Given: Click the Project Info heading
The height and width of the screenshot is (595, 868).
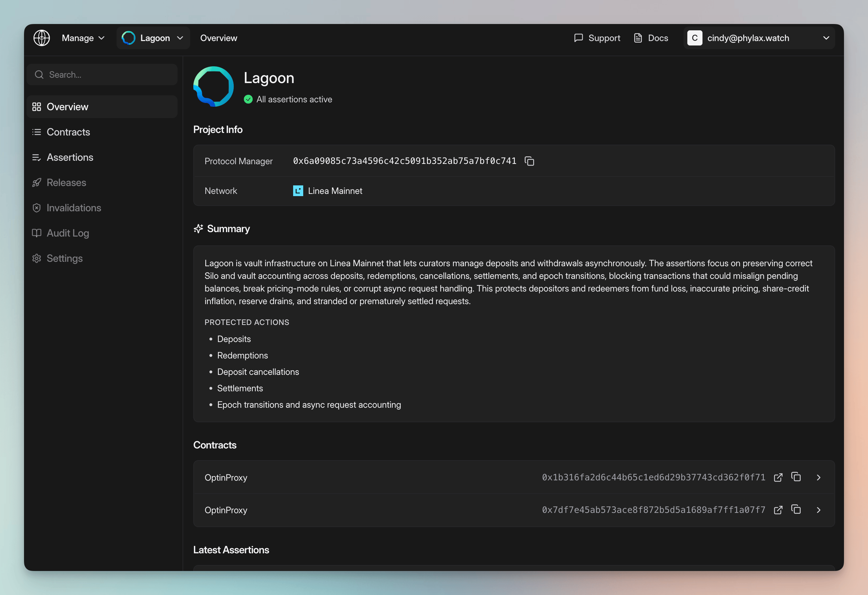Looking at the screenshot, I should click(x=218, y=129).
